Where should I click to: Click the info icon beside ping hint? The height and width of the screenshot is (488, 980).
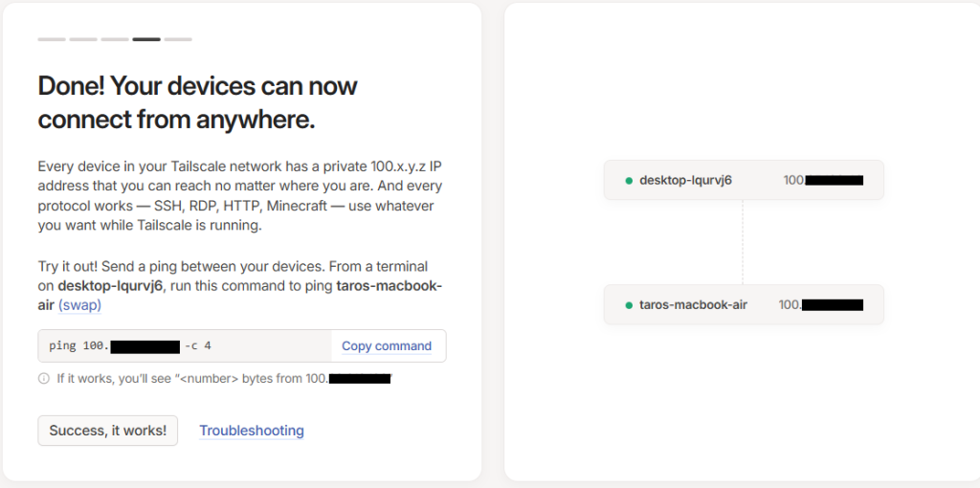[44, 378]
